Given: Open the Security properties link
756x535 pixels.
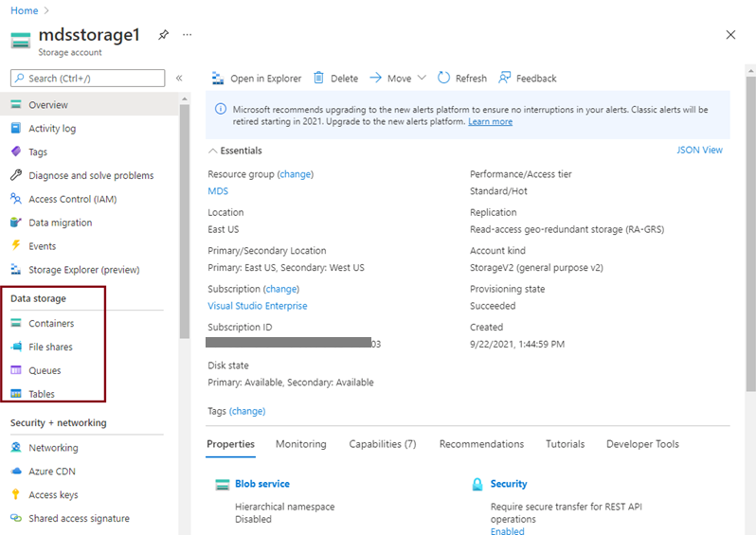Looking at the screenshot, I should tap(509, 484).
